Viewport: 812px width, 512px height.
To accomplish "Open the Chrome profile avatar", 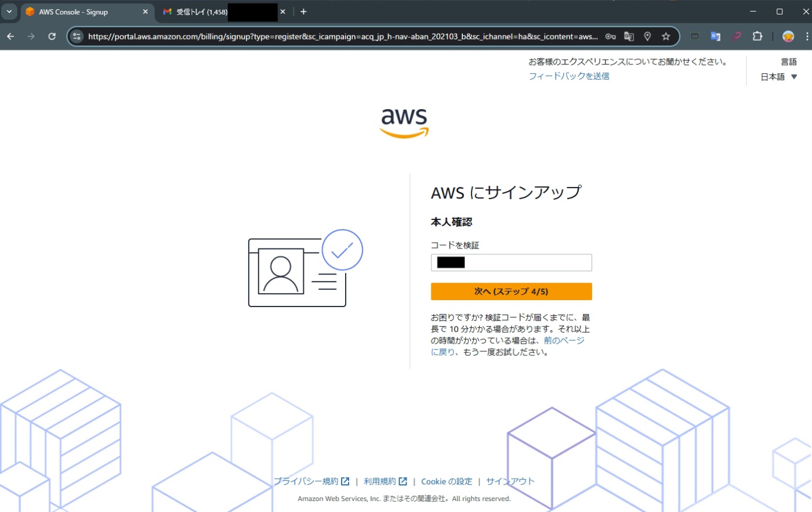I will (x=788, y=36).
